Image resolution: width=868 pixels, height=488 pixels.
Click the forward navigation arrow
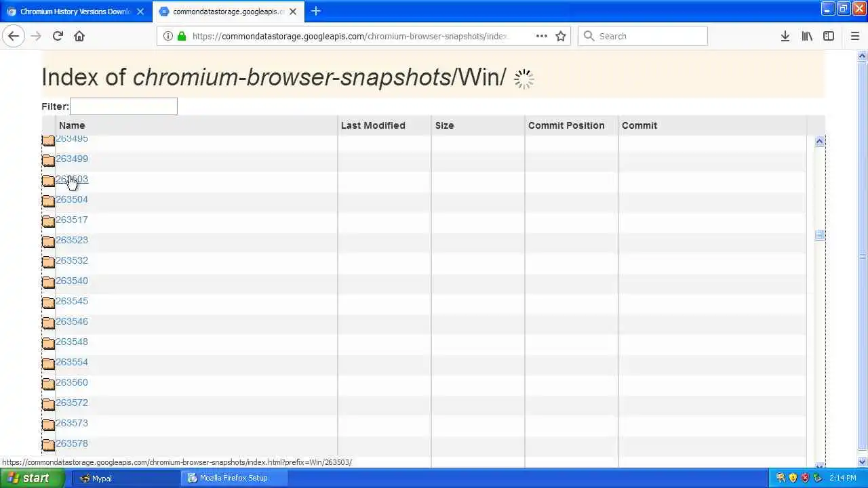(36, 36)
